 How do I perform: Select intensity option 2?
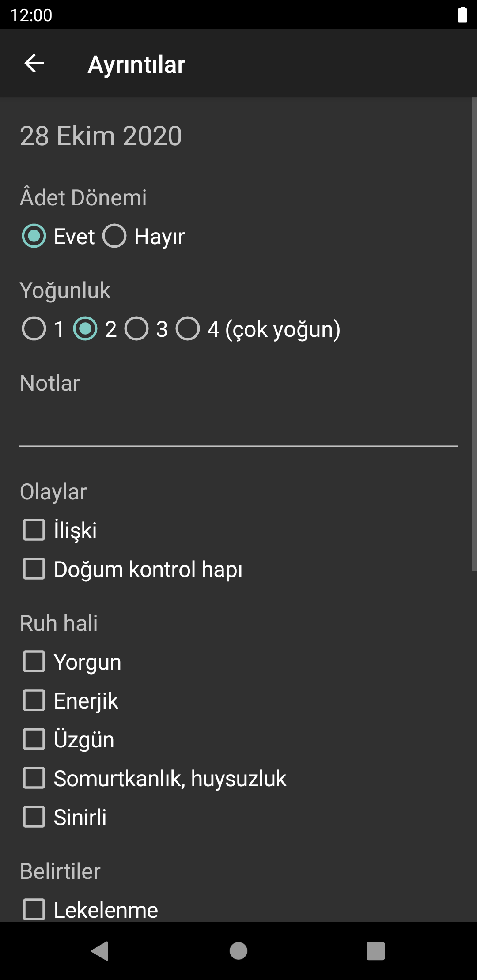click(x=85, y=329)
